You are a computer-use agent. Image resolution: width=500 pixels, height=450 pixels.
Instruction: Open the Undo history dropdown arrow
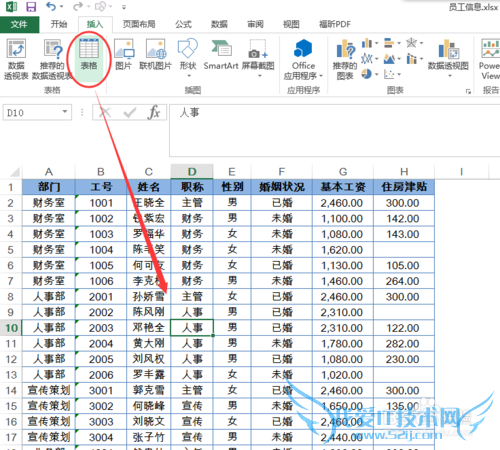tap(62, 7)
